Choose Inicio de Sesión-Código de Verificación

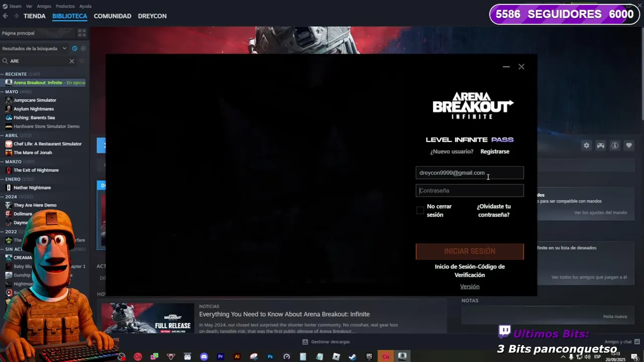click(469, 270)
